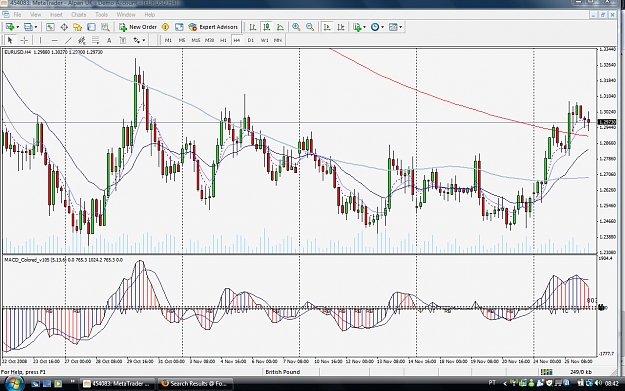
Task: Select the Text Label tool
Action: pyautogui.click(x=123, y=40)
